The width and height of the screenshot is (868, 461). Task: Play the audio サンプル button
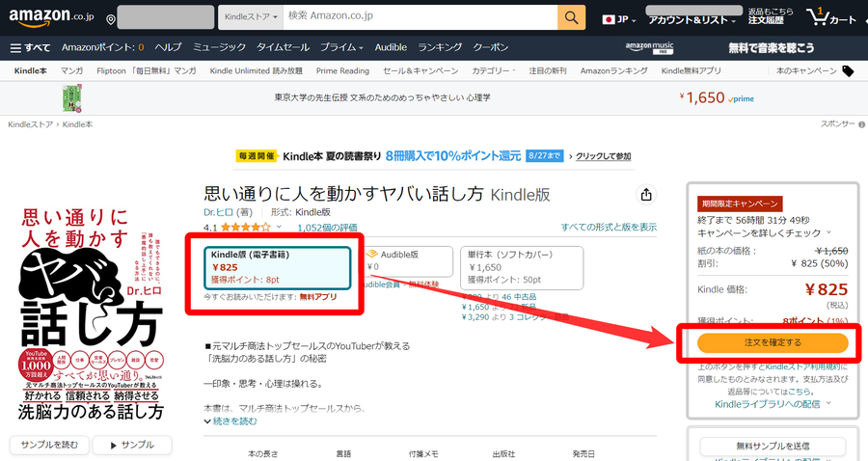(x=132, y=445)
